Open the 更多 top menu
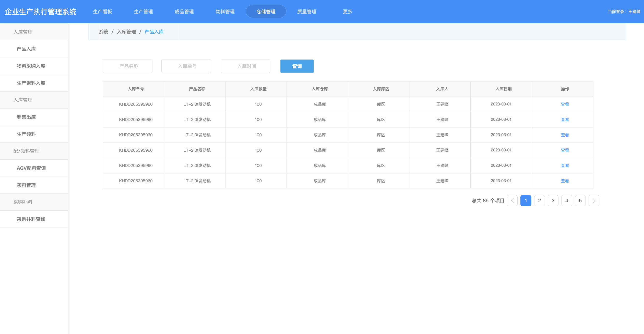This screenshot has width=644, height=334. tap(347, 11)
